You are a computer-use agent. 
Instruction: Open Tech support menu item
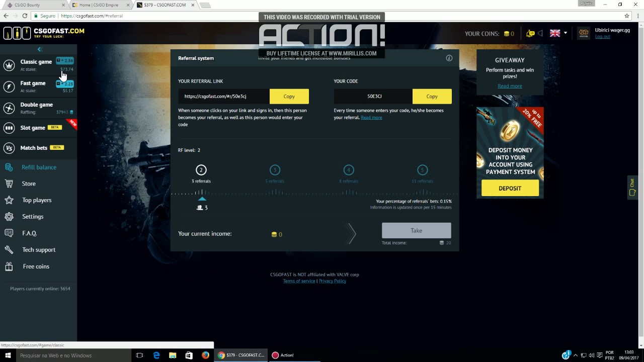[39, 250]
